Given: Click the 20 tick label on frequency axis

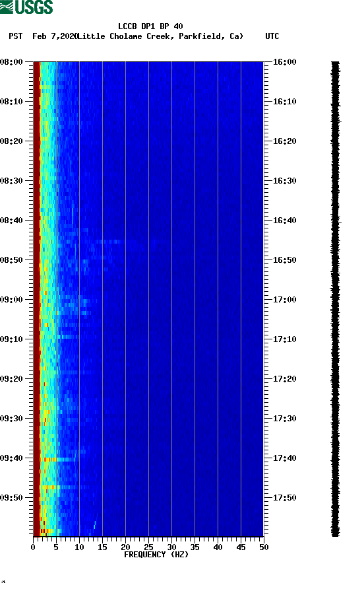Looking at the screenshot, I should [125, 547].
